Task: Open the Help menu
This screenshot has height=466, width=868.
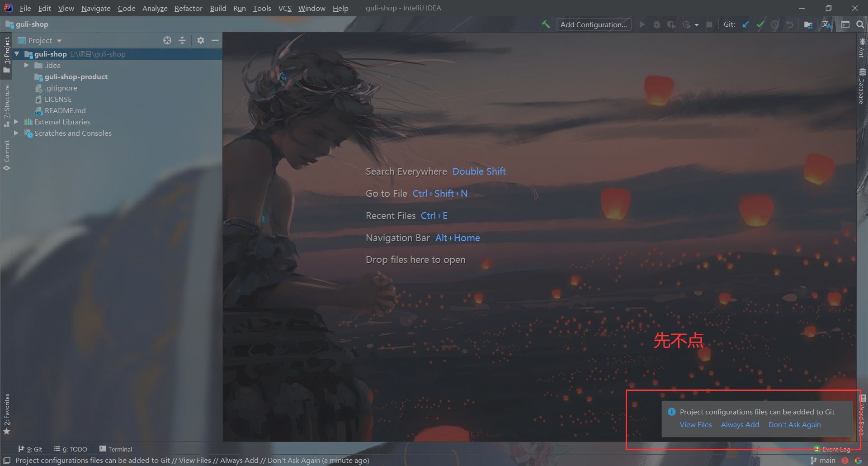Action: pos(340,8)
